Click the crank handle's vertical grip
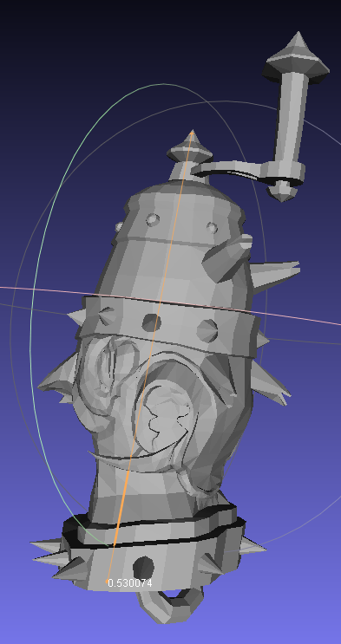This screenshot has width=341, height=644. [292, 119]
